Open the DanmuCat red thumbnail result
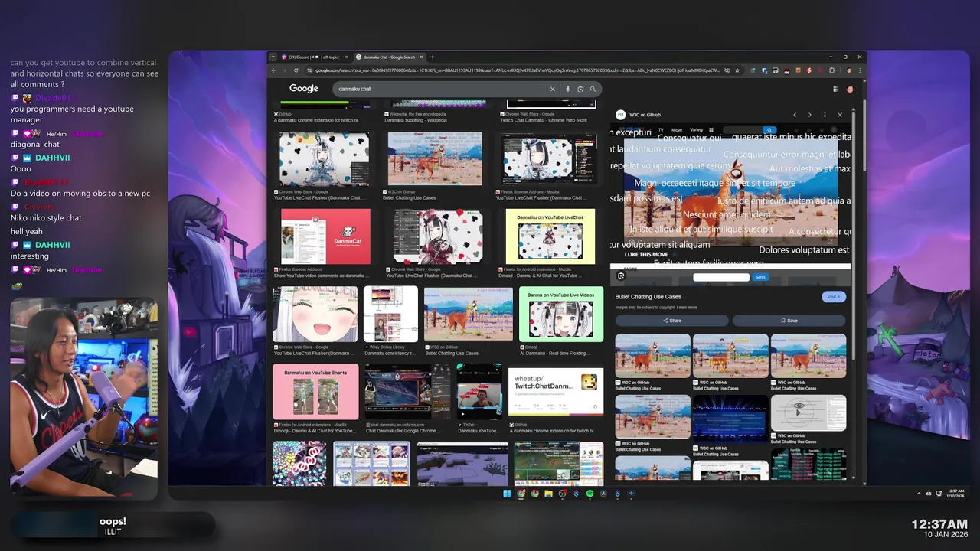980x551 pixels. tap(325, 236)
